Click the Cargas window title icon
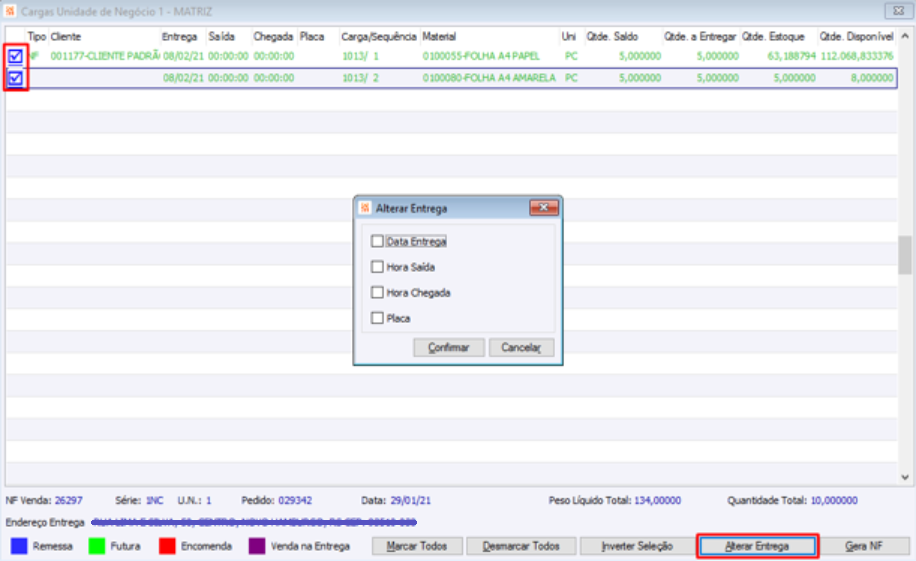 (11, 11)
